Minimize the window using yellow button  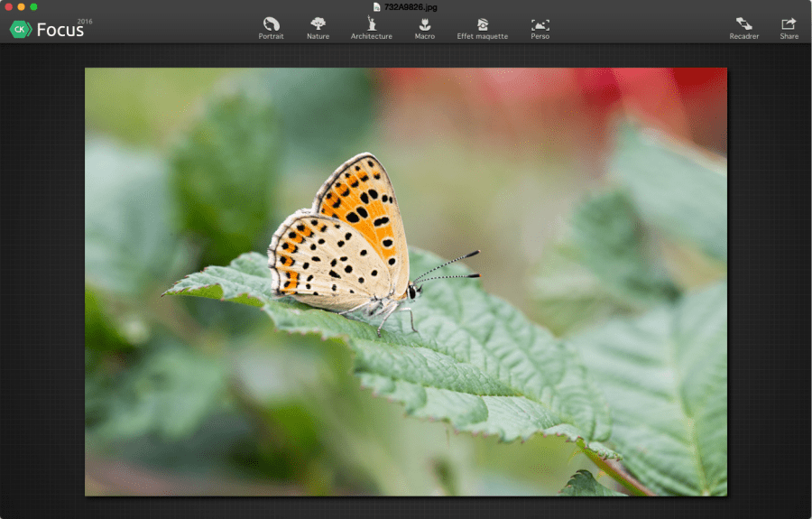coord(21,6)
